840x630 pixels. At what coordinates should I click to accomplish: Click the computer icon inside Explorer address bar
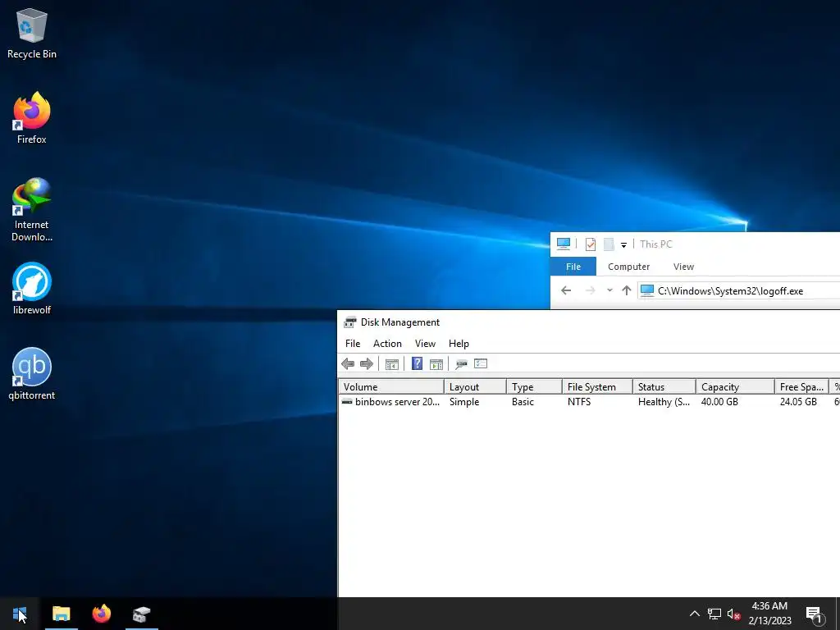(647, 290)
